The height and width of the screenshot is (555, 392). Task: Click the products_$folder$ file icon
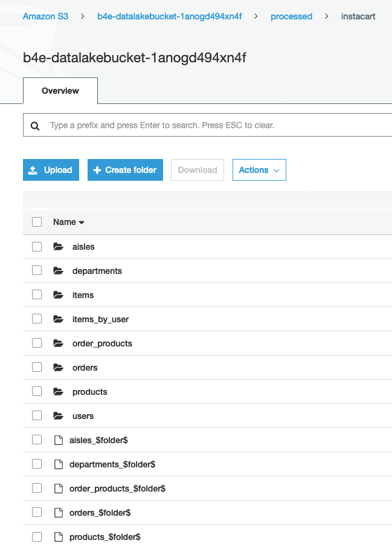pyautogui.click(x=59, y=537)
